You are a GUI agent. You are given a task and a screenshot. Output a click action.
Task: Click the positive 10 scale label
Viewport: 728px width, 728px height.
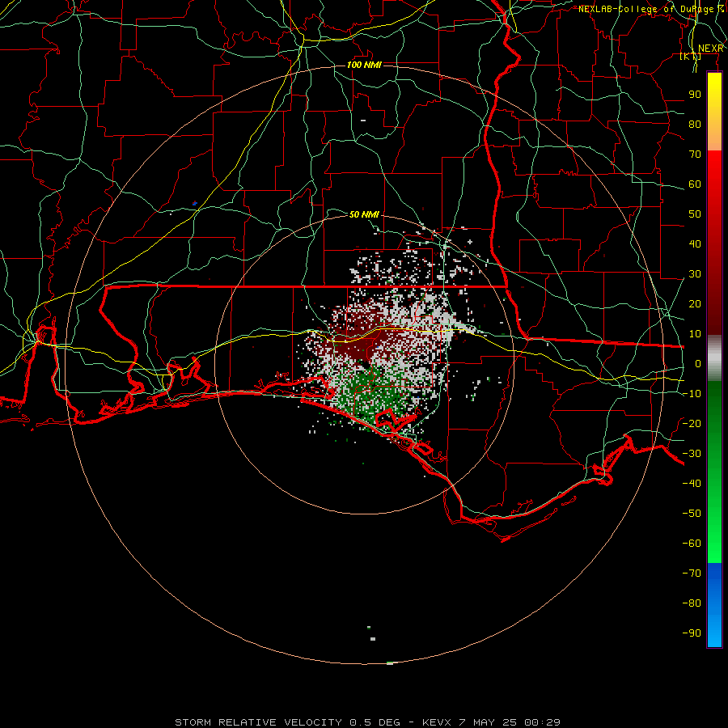click(x=695, y=334)
